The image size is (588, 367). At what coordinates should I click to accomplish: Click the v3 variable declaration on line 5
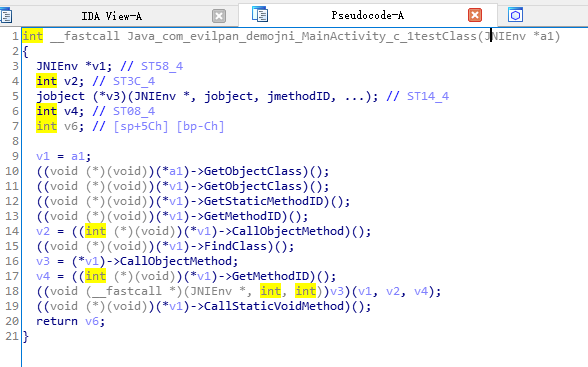tap(113, 96)
